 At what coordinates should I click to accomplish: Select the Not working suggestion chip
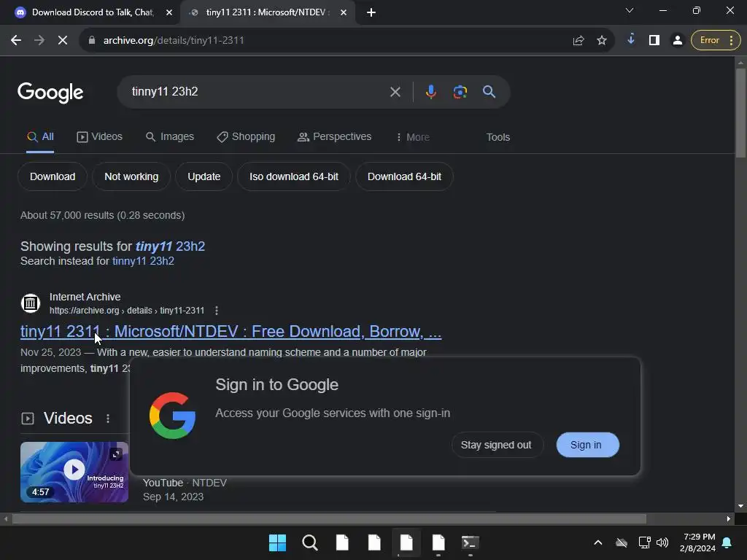[131, 176]
